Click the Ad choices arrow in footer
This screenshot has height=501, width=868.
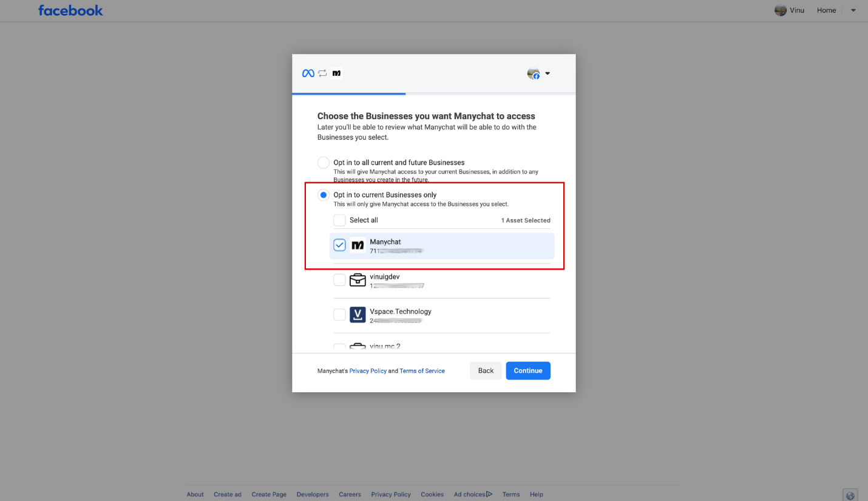pyautogui.click(x=489, y=494)
